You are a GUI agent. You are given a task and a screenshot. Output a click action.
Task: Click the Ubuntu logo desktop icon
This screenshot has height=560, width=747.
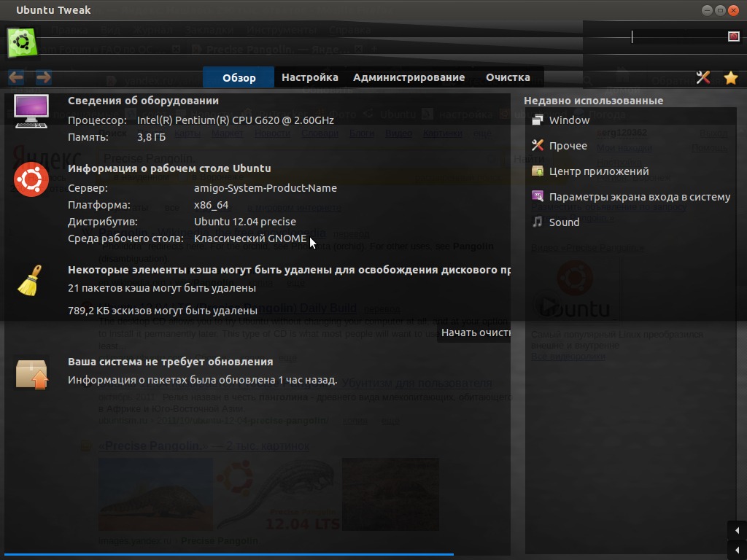click(x=31, y=179)
